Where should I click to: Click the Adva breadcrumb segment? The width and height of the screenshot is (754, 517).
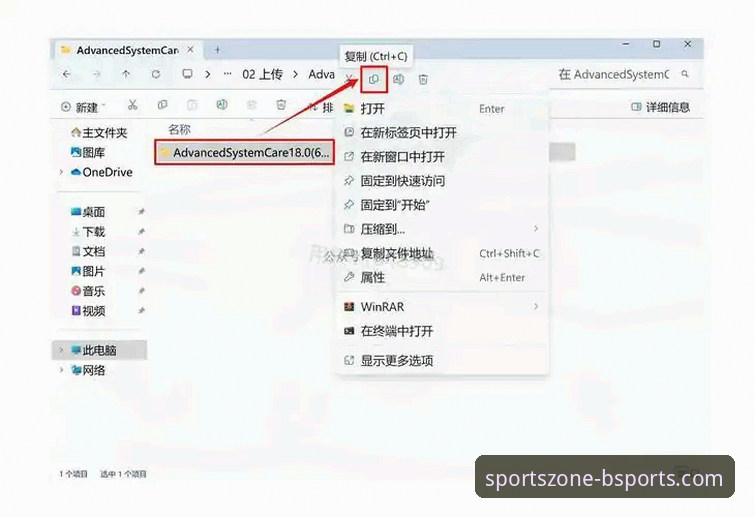click(322, 74)
